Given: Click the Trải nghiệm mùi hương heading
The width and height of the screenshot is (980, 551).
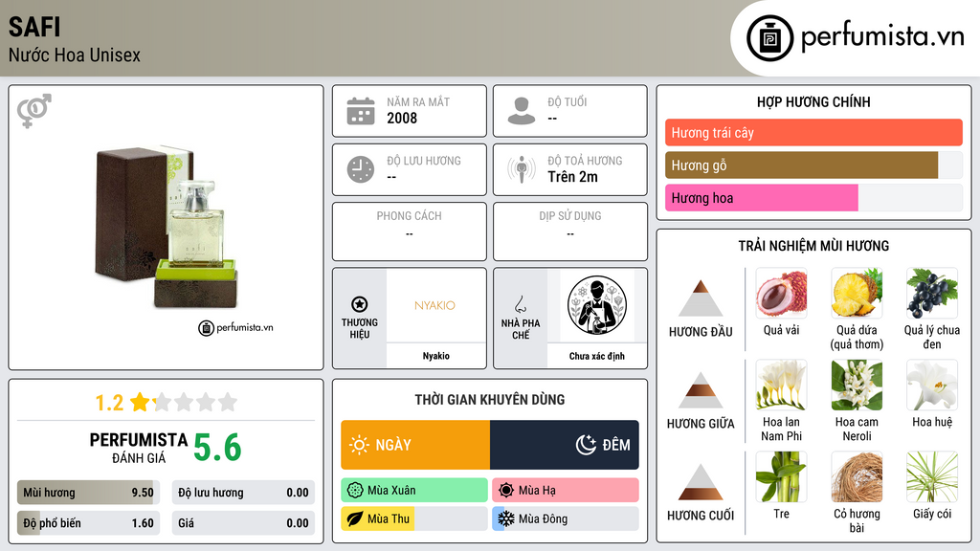Looking at the screenshot, I should [813, 246].
